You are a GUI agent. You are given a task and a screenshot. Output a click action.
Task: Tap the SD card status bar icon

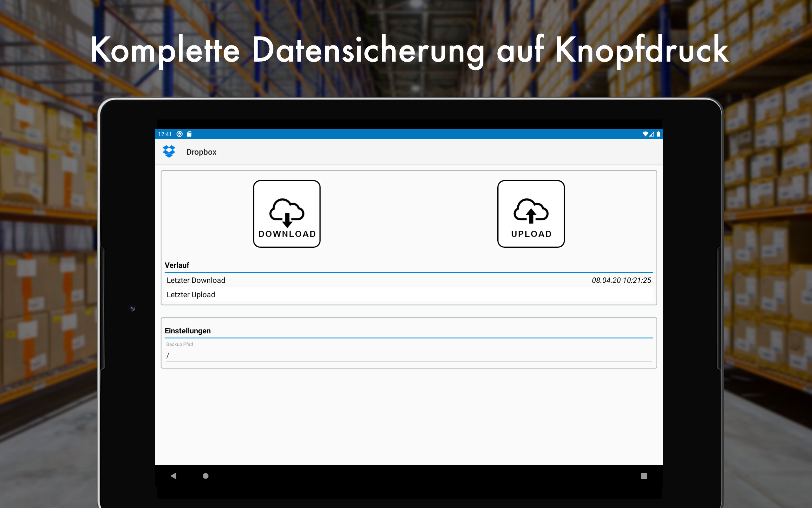pos(189,134)
